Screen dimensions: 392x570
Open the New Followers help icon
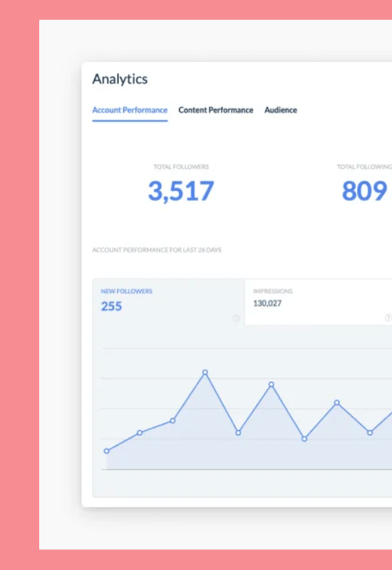coord(237,318)
